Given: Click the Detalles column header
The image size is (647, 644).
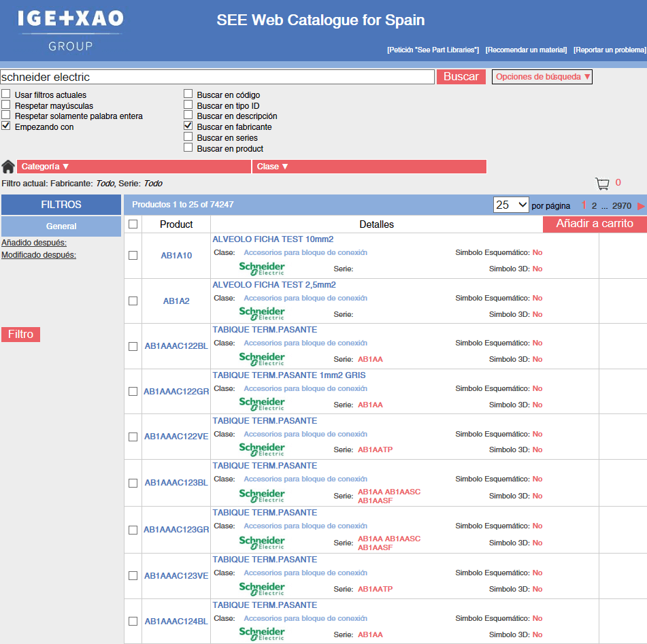Looking at the screenshot, I should [376, 224].
